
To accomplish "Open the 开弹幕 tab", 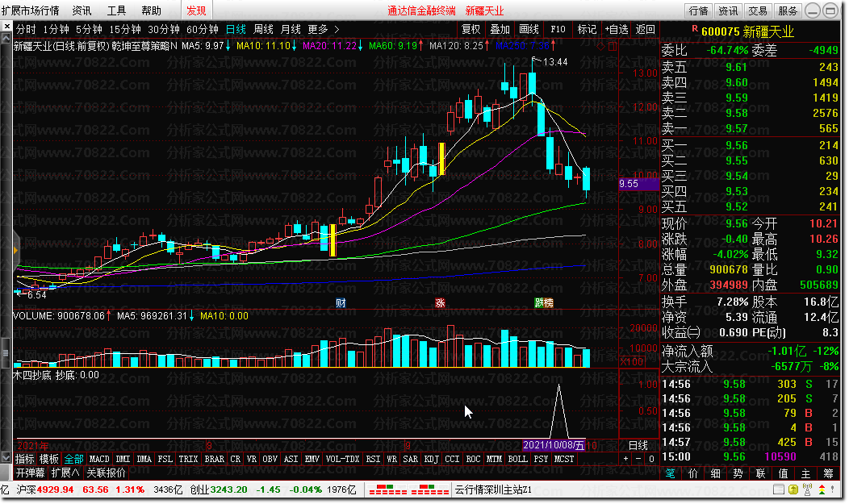I will point(31,473).
